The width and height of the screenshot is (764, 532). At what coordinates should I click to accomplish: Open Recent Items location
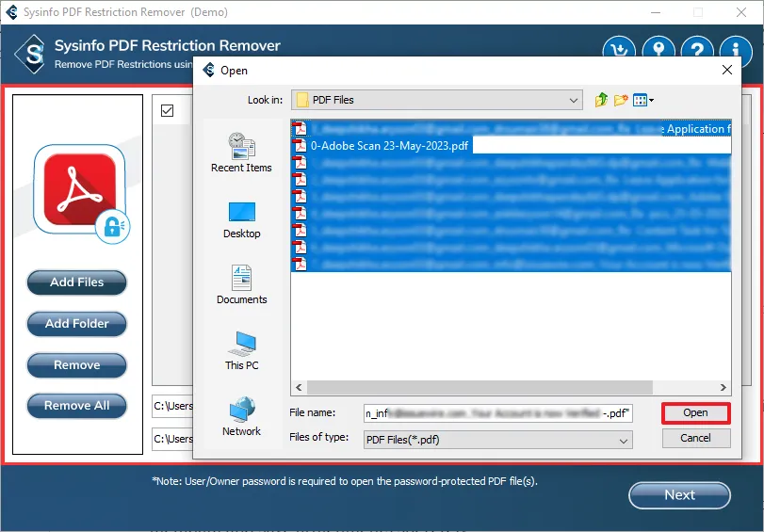pyautogui.click(x=241, y=153)
